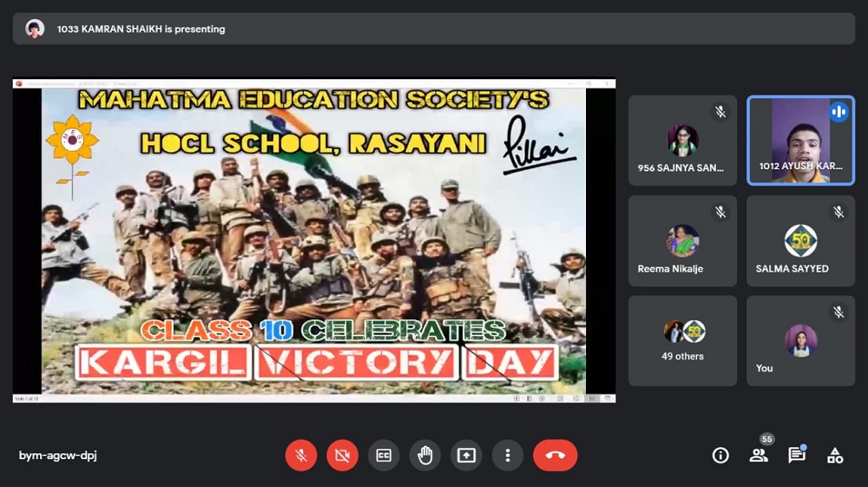
Task: Select the 49 others participant tile
Action: pyautogui.click(x=682, y=341)
